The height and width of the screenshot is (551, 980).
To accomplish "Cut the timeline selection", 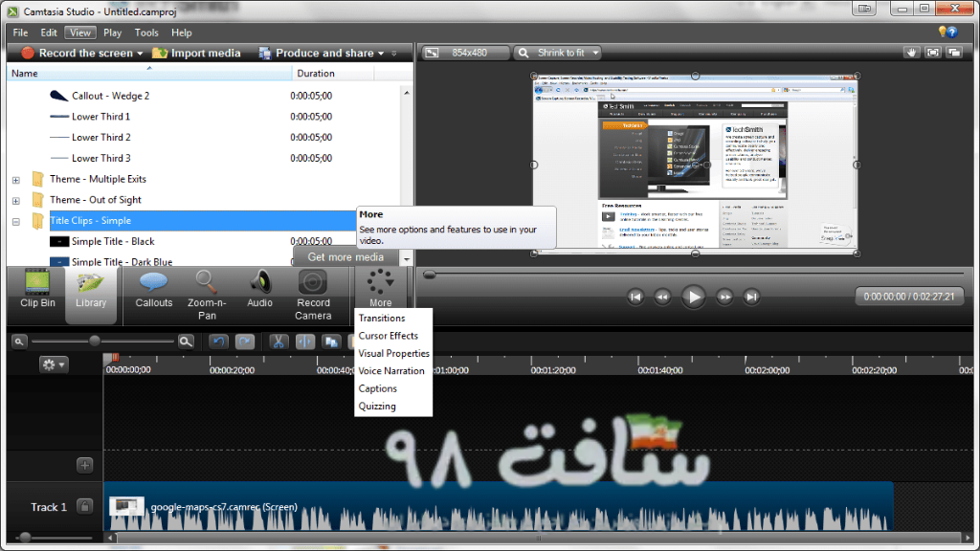I will [x=278, y=342].
